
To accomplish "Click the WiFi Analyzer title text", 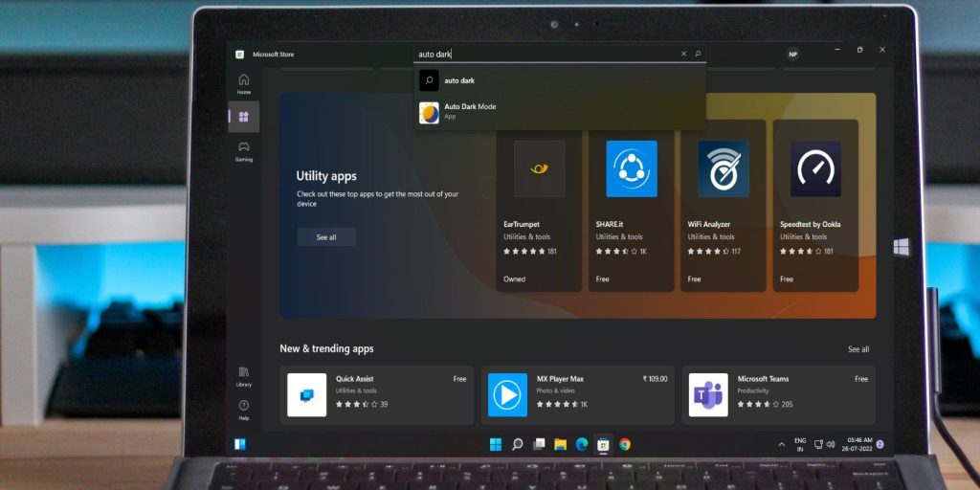I will tap(709, 224).
